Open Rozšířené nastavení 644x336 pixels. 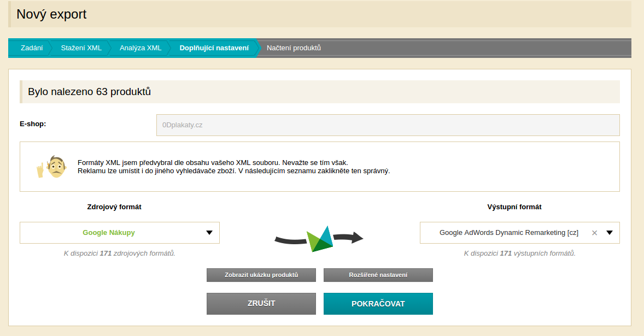click(378, 275)
